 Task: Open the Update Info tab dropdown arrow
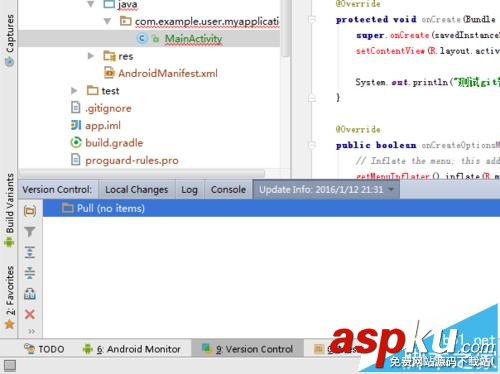[391, 189]
